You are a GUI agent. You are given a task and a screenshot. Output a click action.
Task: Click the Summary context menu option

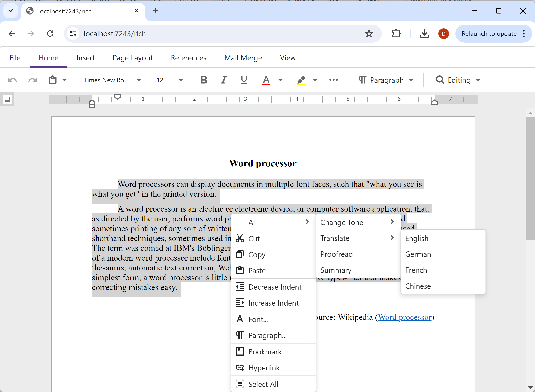(335, 270)
